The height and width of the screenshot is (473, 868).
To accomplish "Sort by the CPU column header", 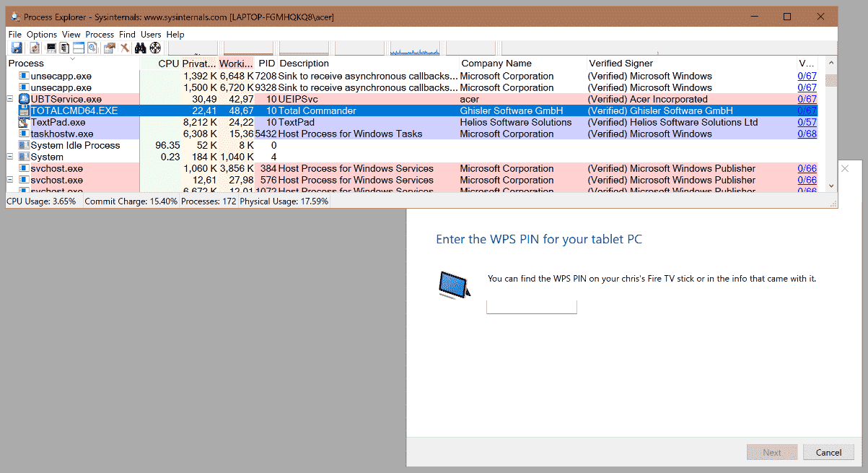I will pos(159,64).
